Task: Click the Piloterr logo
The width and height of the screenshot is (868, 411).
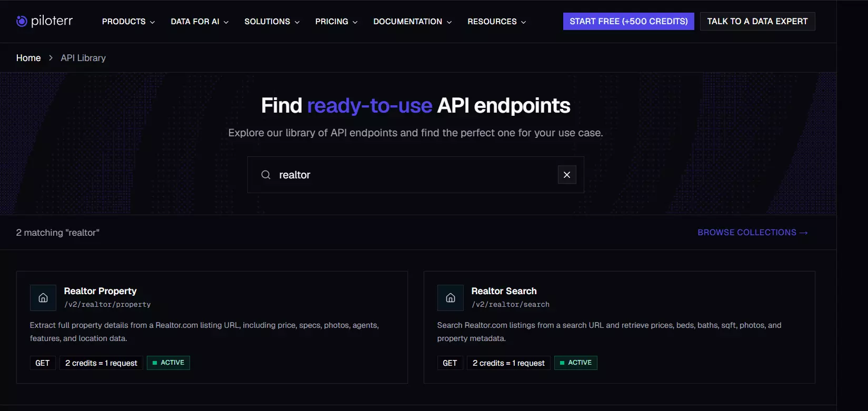Action: click(44, 21)
